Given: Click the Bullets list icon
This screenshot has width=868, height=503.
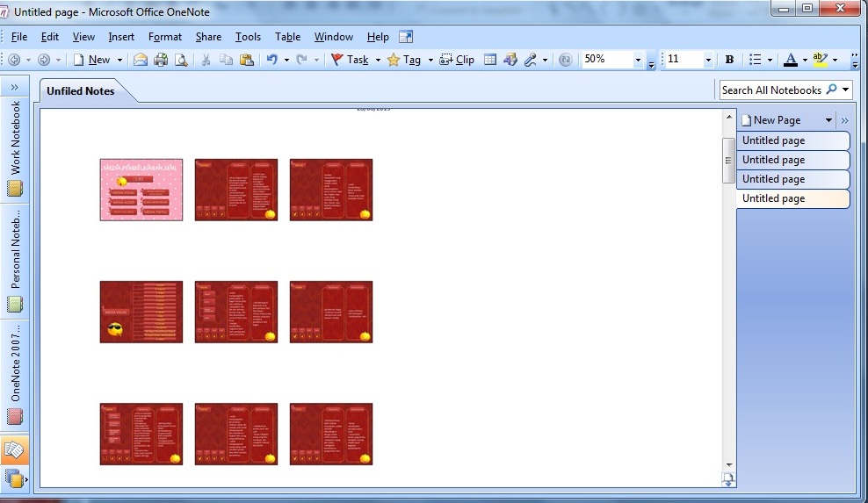Looking at the screenshot, I should (x=755, y=60).
